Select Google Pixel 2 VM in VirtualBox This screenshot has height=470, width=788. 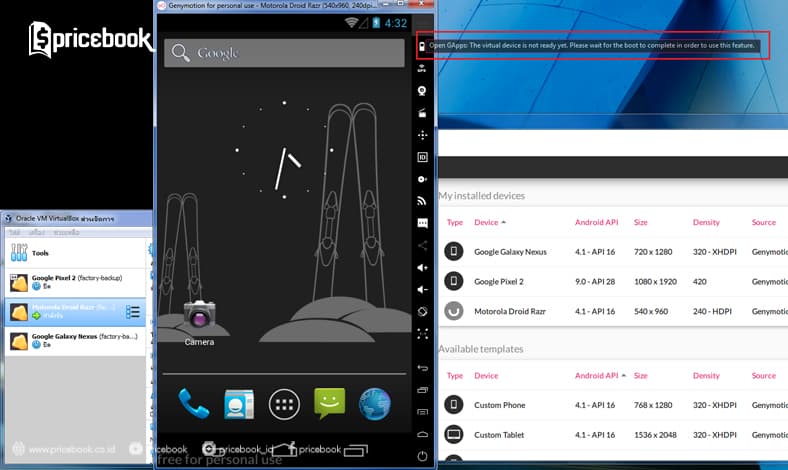(75, 282)
